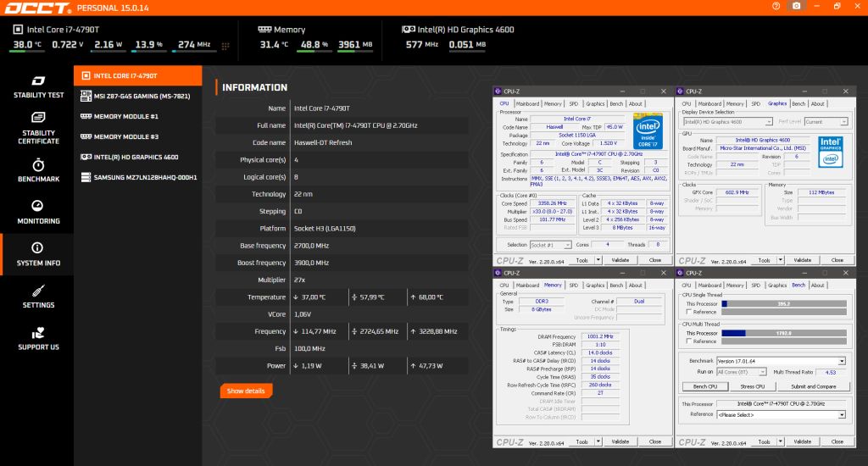Image resolution: width=868 pixels, height=466 pixels.
Task: Open the Settings tools section
Action: (37, 296)
